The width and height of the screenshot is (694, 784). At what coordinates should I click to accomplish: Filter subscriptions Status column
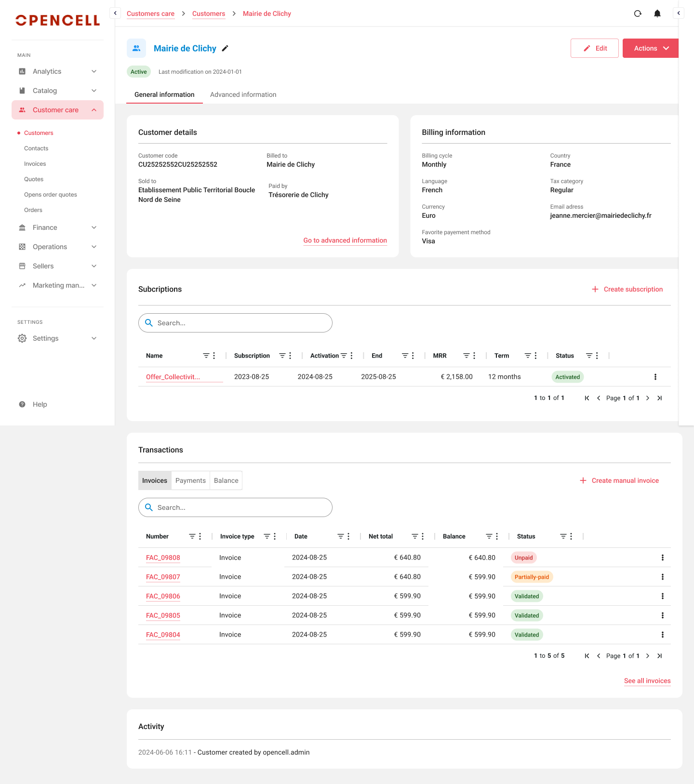click(x=589, y=356)
